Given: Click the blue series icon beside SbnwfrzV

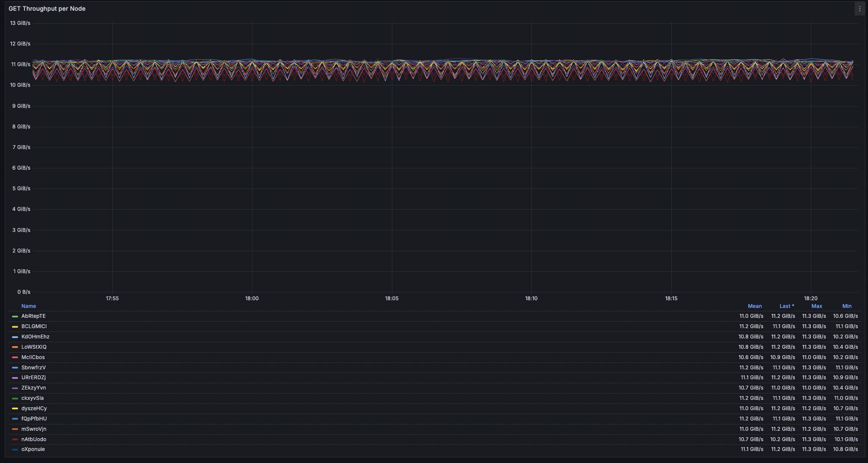Looking at the screenshot, I should point(15,368).
